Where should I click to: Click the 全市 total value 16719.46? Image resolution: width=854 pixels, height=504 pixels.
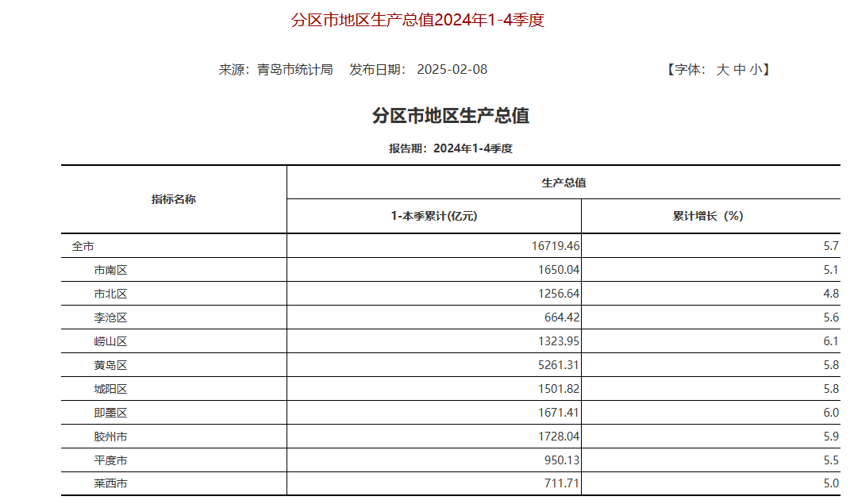tap(556, 246)
